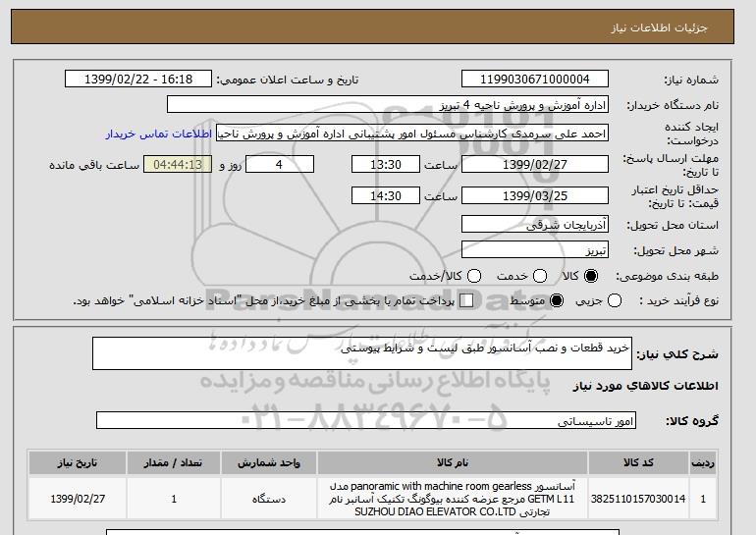
Task: Click the ردیف column header
Action: pyautogui.click(x=703, y=462)
